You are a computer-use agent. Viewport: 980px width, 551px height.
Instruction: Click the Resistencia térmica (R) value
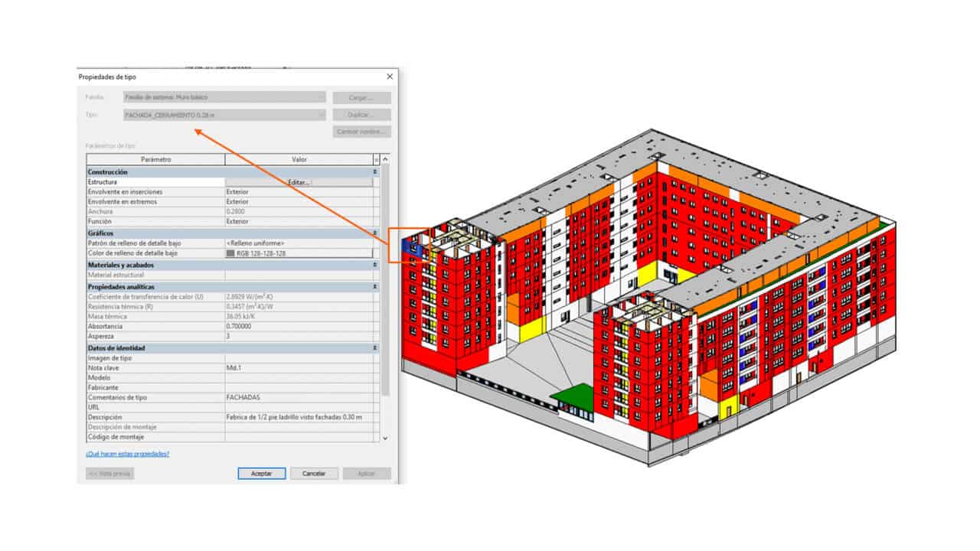[299, 306]
